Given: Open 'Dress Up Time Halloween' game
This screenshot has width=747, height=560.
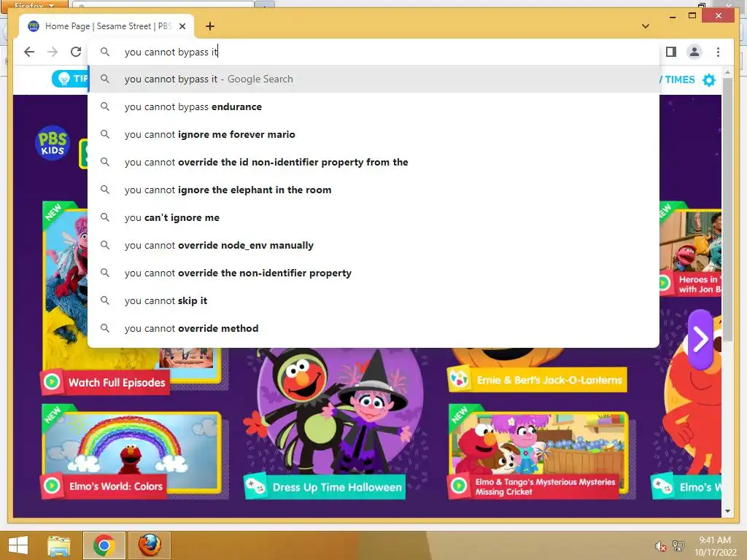Looking at the screenshot, I should pos(325,487).
